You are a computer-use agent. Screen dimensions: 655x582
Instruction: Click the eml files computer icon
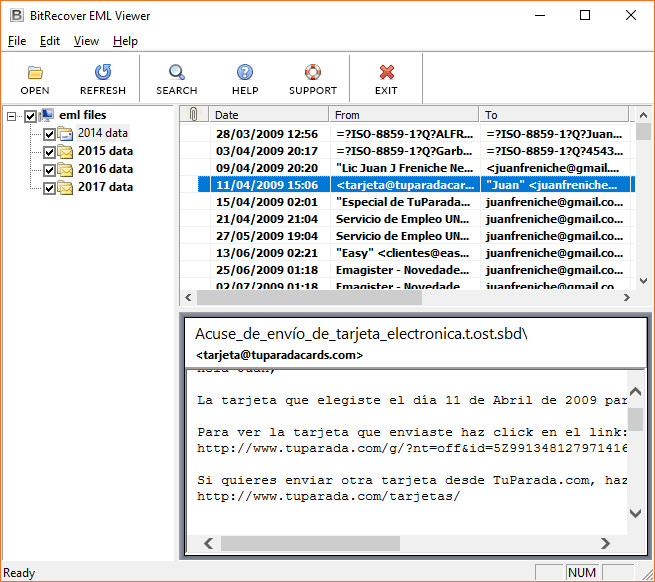click(47, 115)
